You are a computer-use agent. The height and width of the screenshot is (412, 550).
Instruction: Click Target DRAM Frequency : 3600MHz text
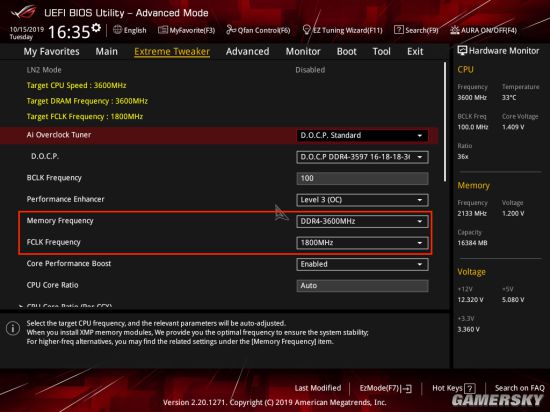87,101
